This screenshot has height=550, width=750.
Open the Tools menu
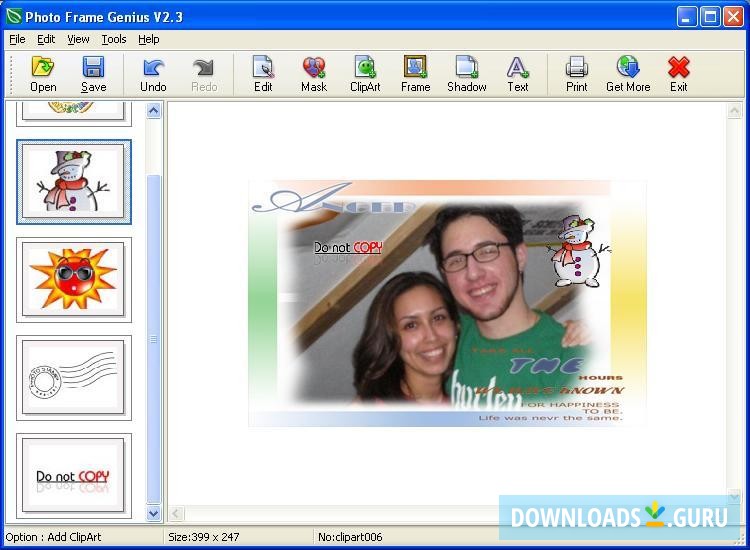click(113, 39)
